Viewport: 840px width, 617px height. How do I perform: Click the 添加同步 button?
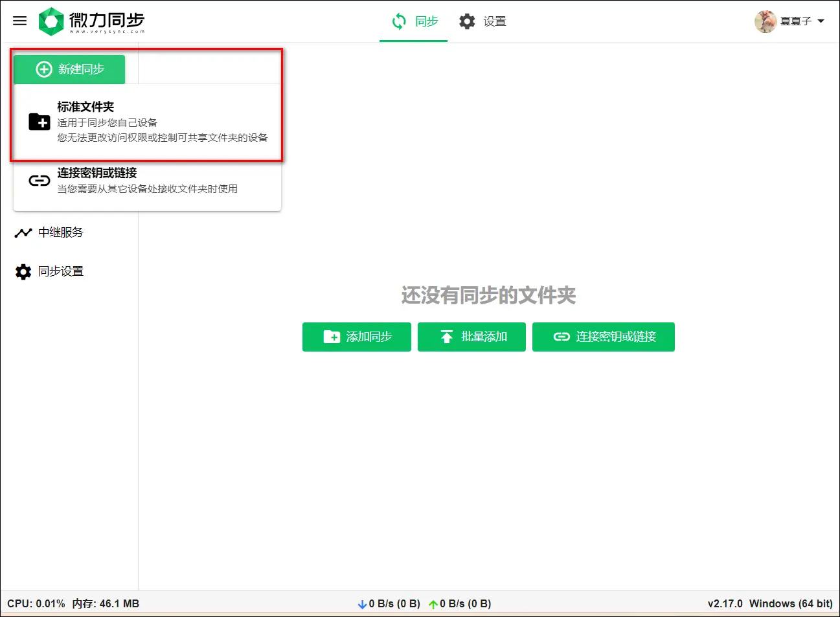point(356,337)
